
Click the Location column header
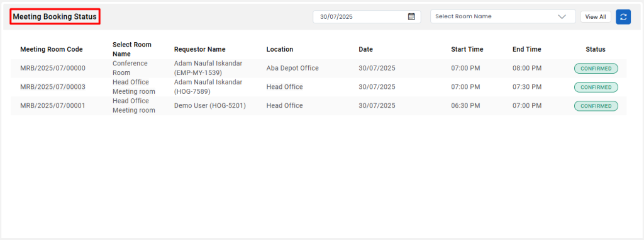coord(280,49)
